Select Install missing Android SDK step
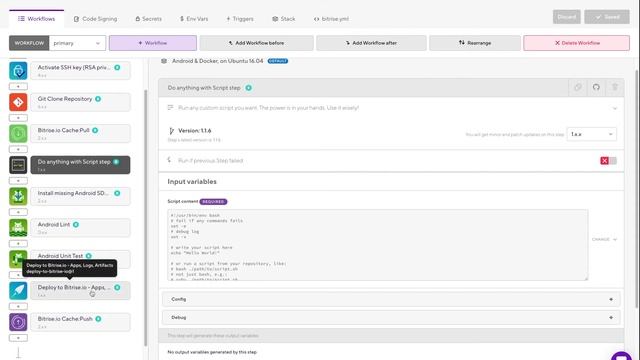The height and width of the screenshot is (360, 640). click(80, 196)
